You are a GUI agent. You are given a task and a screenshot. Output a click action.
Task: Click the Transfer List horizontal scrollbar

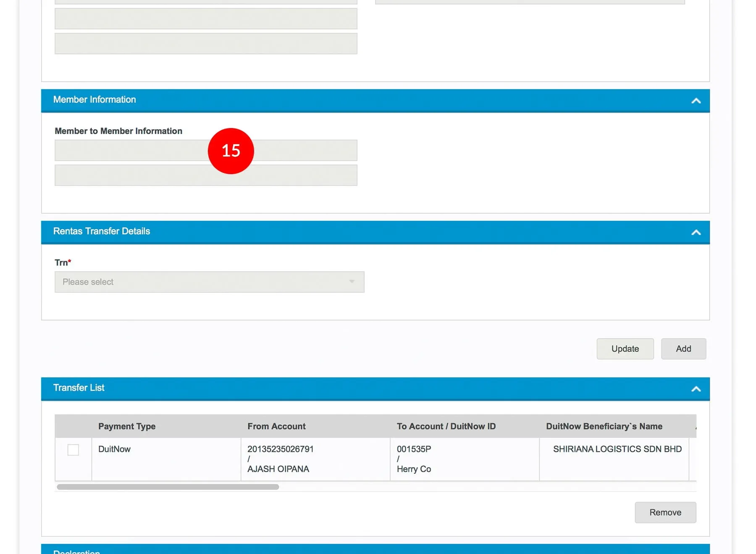(x=168, y=487)
